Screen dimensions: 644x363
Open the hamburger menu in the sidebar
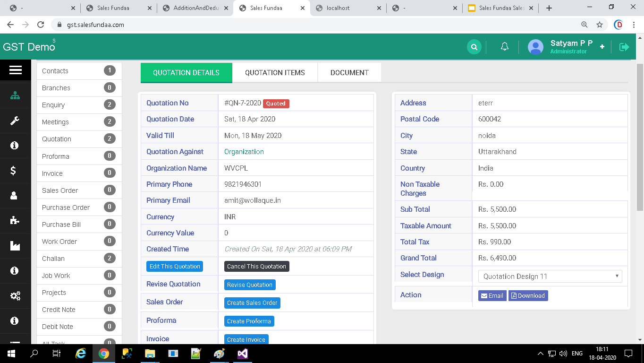click(x=15, y=70)
